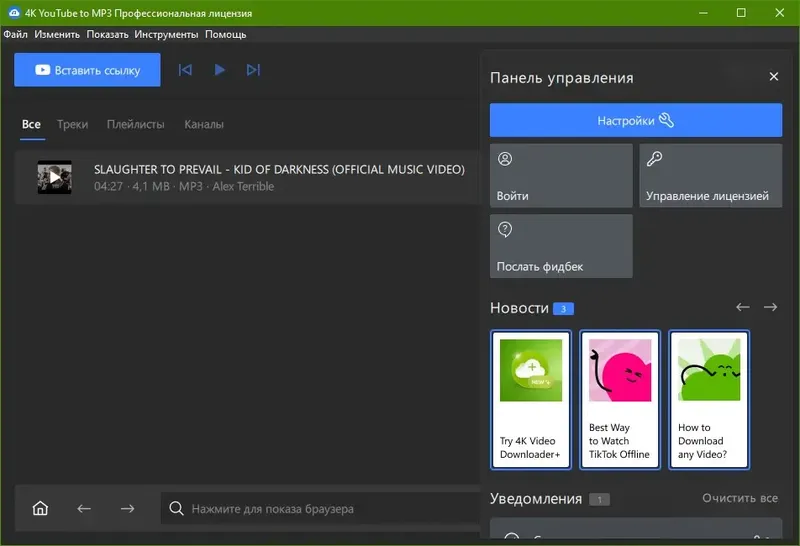The height and width of the screenshot is (546, 800).
Task: Click the notifications count badge
Action: 599,500
